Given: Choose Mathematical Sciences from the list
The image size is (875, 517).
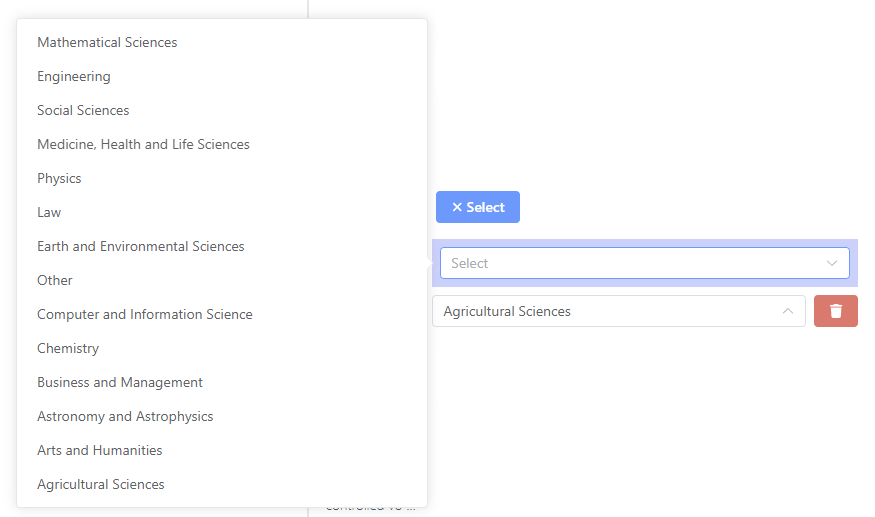Looking at the screenshot, I should coord(222,42).
